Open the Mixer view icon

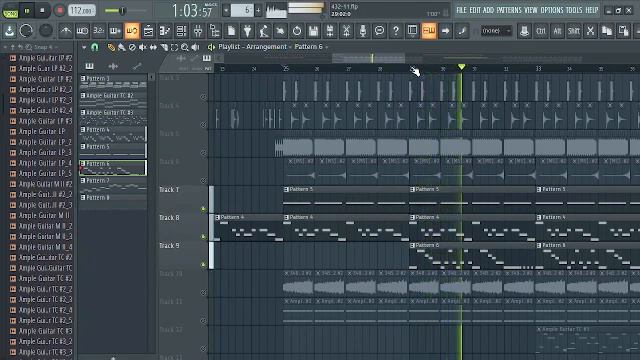[x=198, y=31]
